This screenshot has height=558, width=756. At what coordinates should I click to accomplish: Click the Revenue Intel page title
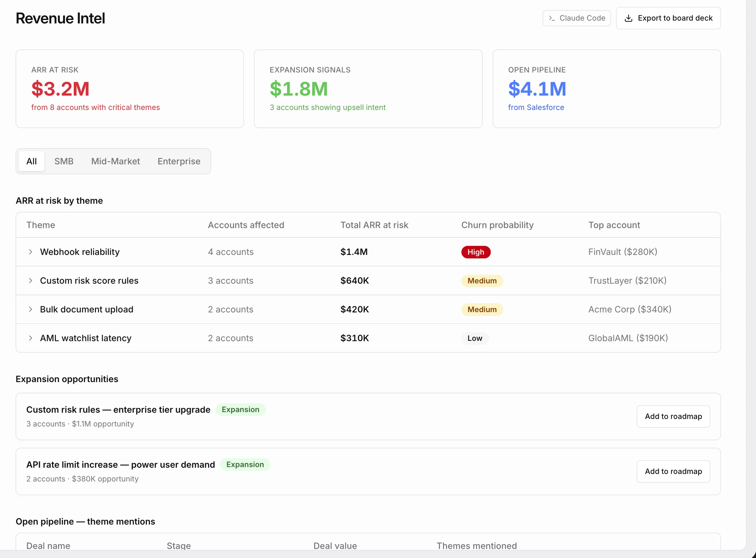tap(60, 18)
